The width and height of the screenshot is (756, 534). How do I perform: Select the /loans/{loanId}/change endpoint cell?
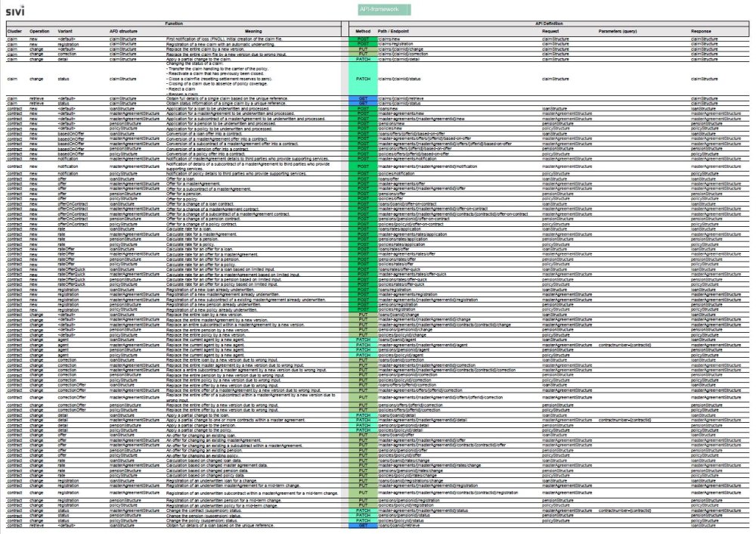click(x=398, y=315)
